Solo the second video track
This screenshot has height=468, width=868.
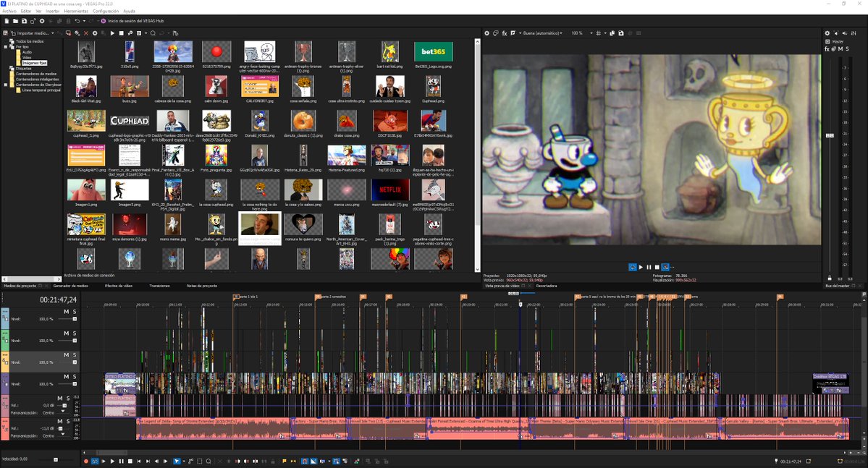pyautogui.click(x=74, y=333)
